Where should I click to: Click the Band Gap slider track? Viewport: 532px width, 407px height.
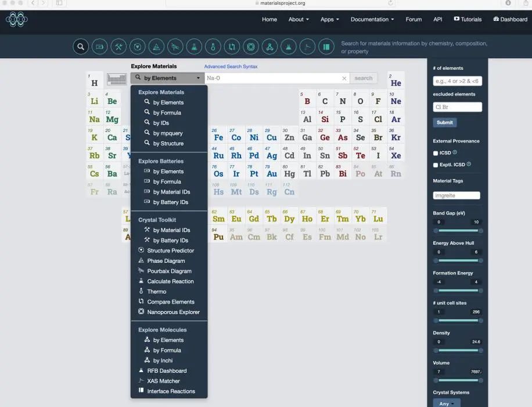(x=458, y=231)
